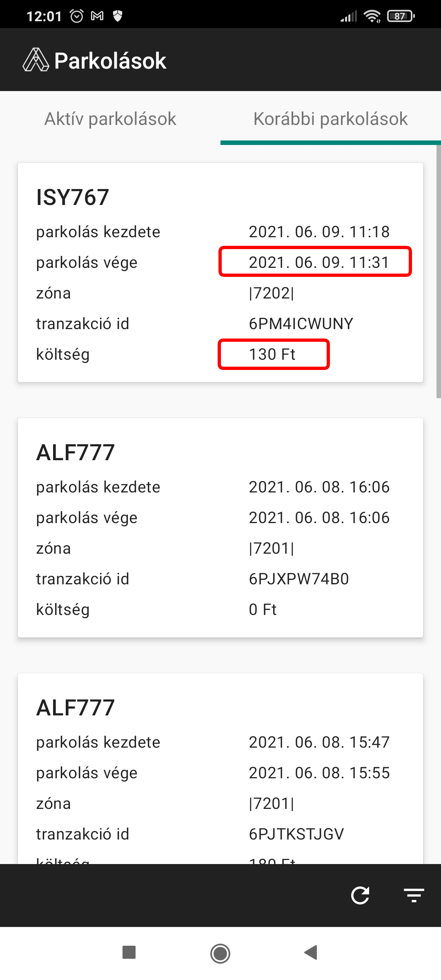Screen dimensions: 441x980
Task: Tap the recent apps square button
Action: click(x=129, y=952)
